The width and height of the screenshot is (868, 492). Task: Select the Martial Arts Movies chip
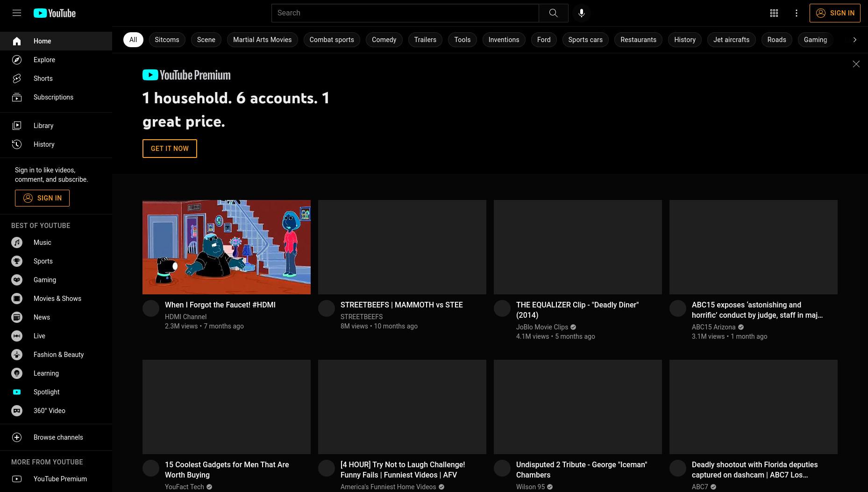tap(262, 40)
